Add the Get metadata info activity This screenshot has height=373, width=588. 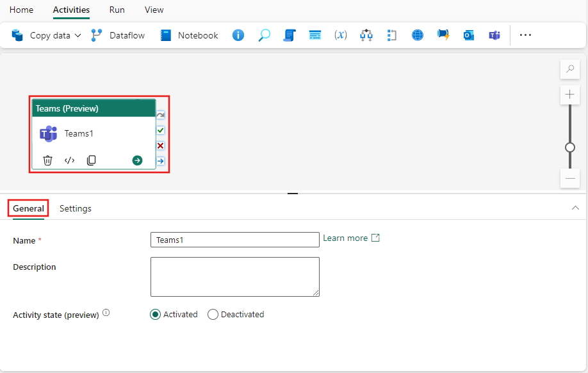coord(238,35)
